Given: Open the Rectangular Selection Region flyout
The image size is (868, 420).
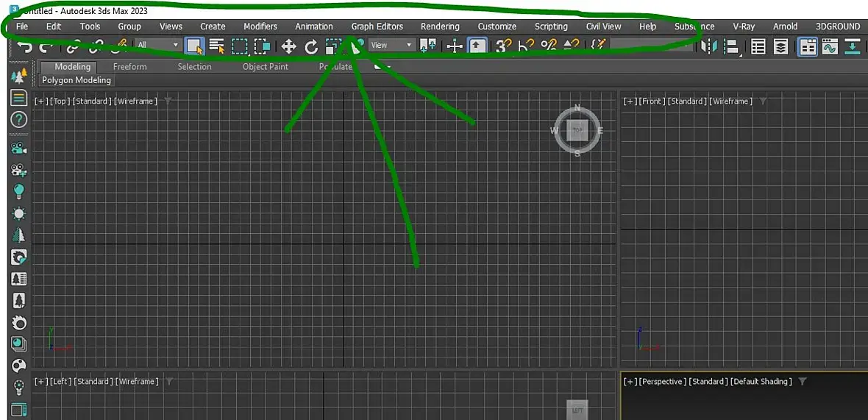Looking at the screenshot, I should point(239,46).
